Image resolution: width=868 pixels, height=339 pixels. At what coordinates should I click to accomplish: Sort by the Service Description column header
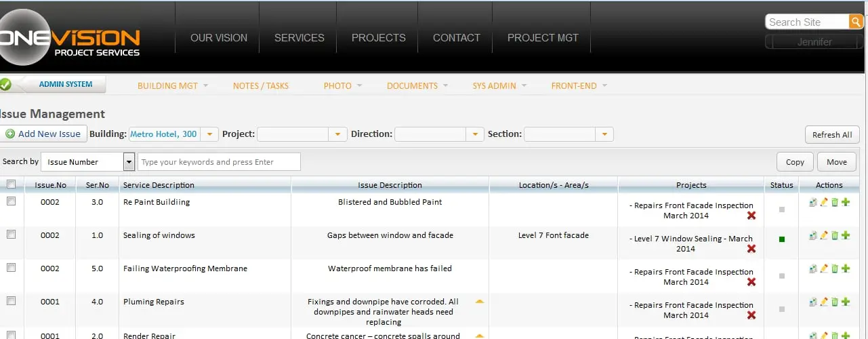(205, 184)
